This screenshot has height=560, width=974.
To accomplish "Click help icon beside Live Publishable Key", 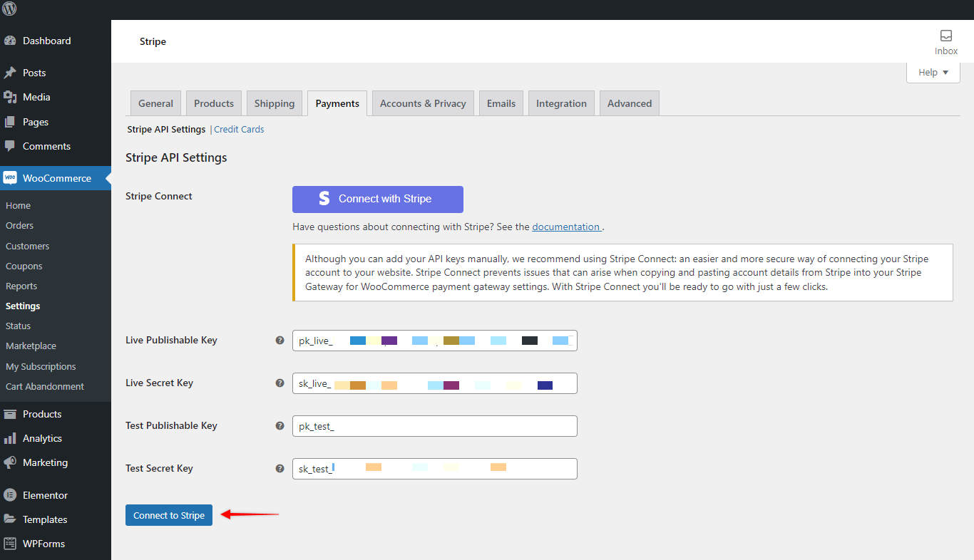I will tap(280, 340).
